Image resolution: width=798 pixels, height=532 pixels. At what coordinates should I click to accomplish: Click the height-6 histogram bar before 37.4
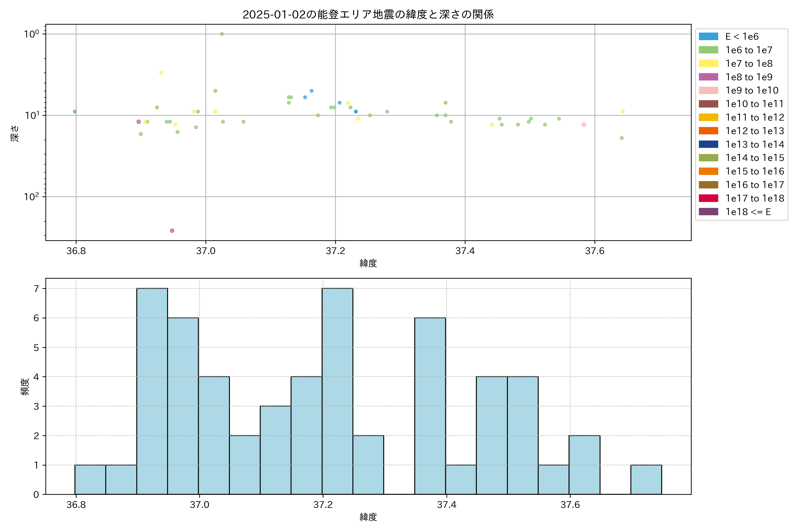(x=430, y=406)
